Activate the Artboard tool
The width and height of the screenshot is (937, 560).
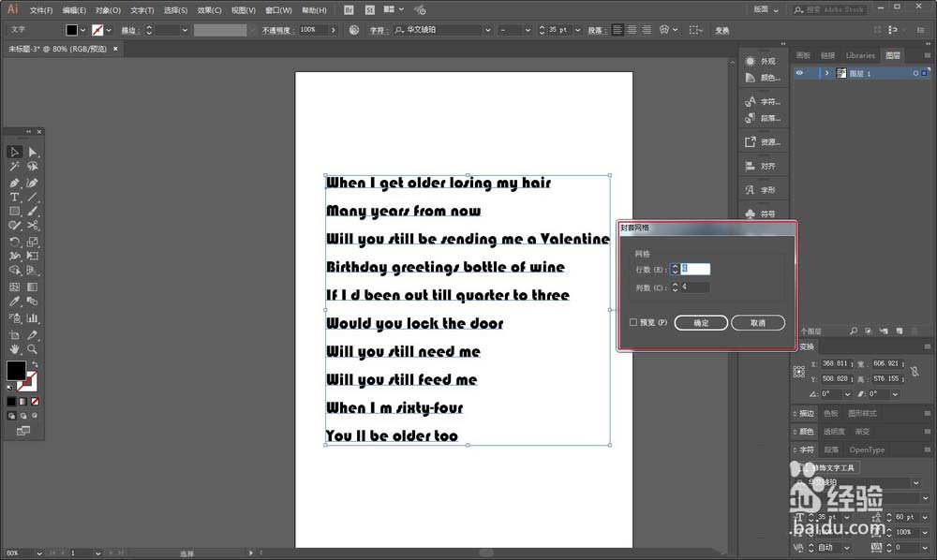14,335
